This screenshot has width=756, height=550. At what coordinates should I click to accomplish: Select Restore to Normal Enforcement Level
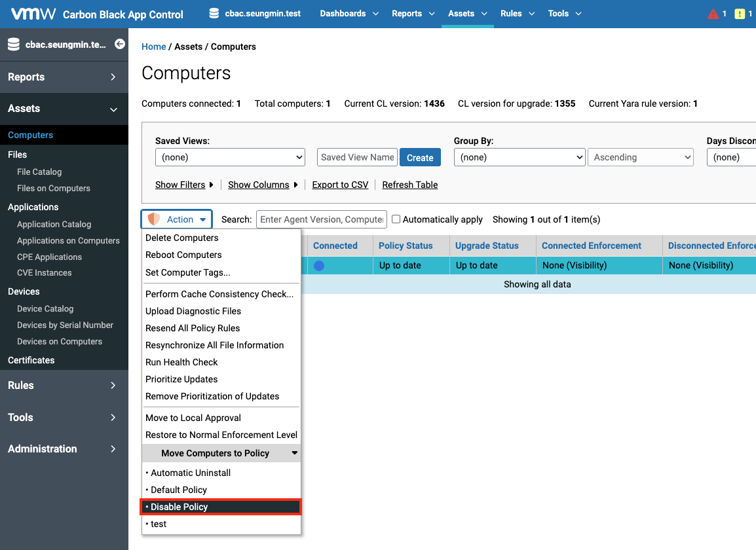click(221, 435)
